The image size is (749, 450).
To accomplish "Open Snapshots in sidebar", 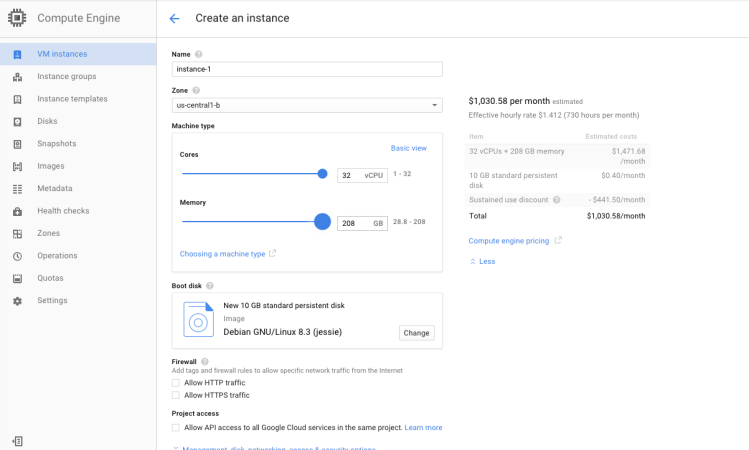I will point(78,144).
